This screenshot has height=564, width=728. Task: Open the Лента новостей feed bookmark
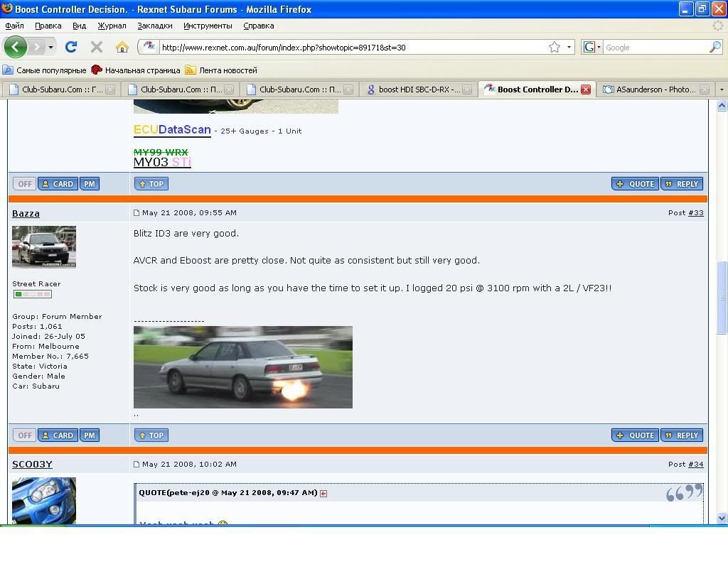pyautogui.click(x=221, y=70)
